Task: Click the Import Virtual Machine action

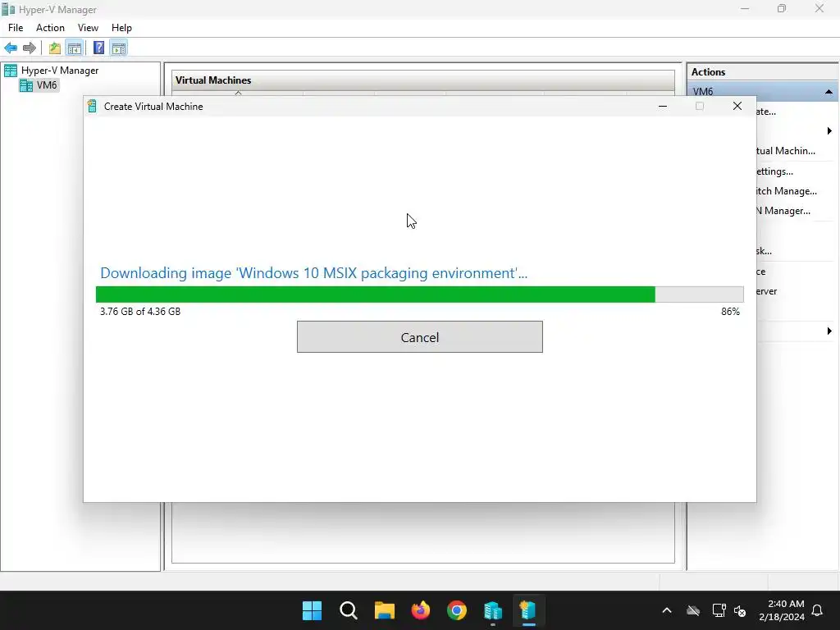Action: (x=786, y=151)
